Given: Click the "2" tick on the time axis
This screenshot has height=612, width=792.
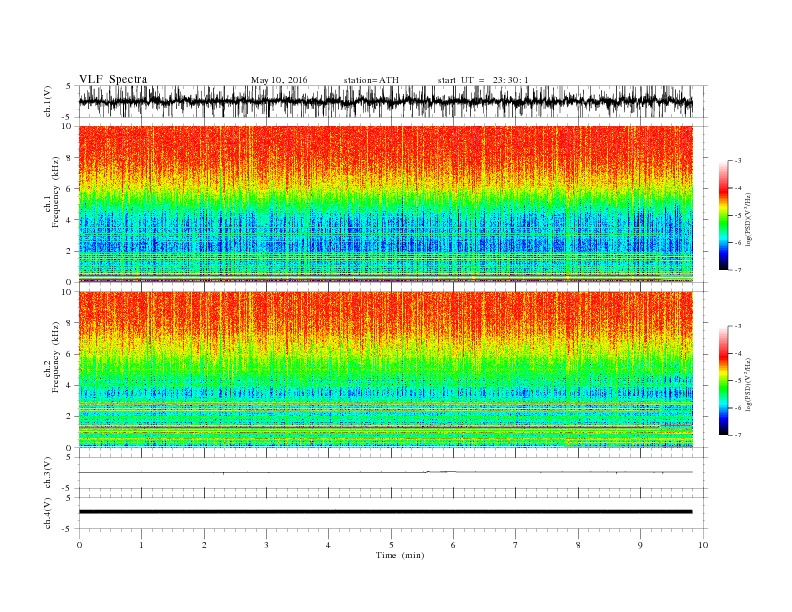Looking at the screenshot, I should pos(204,545).
